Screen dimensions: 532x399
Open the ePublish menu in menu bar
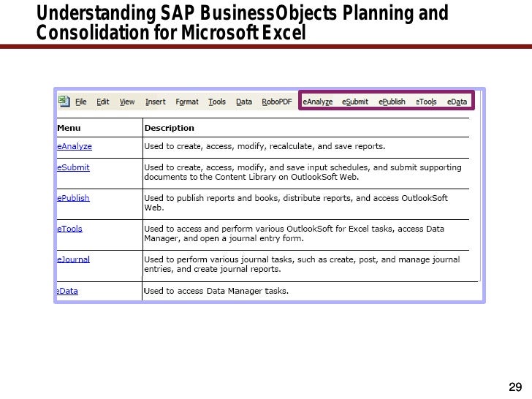coord(392,102)
